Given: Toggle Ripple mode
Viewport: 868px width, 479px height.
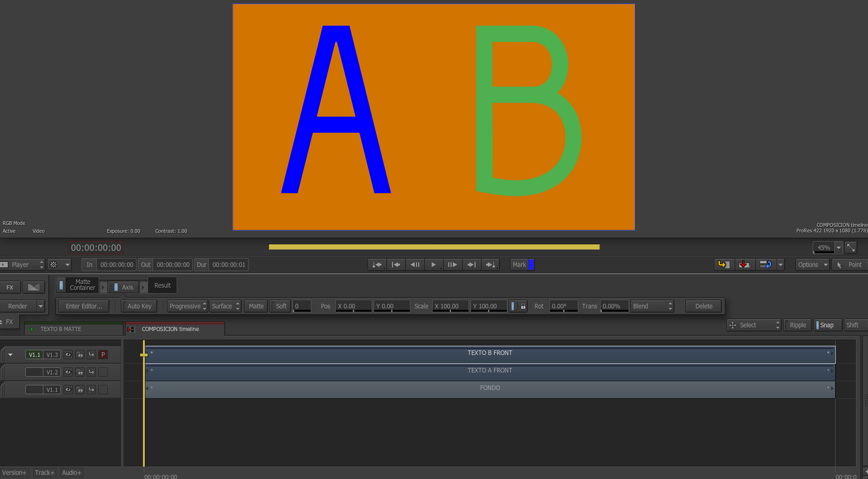Looking at the screenshot, I should pyautogui.click(x=798, y=325).
